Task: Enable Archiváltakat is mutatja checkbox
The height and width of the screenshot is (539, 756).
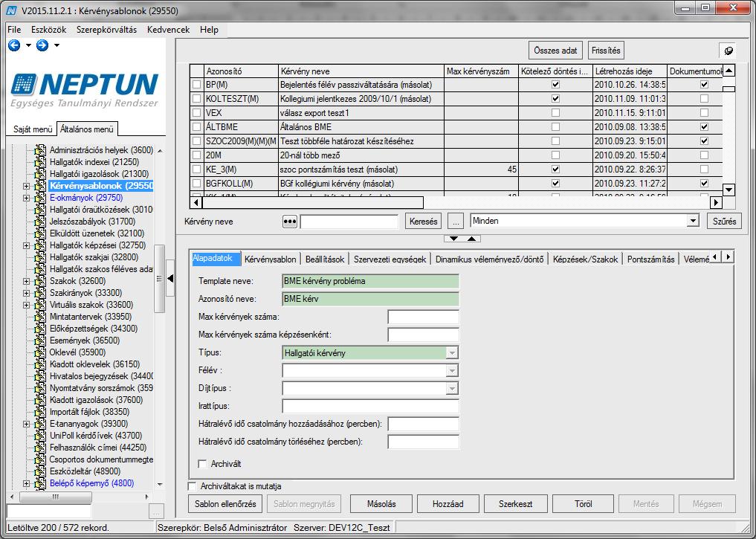Action: click(193, 486)
